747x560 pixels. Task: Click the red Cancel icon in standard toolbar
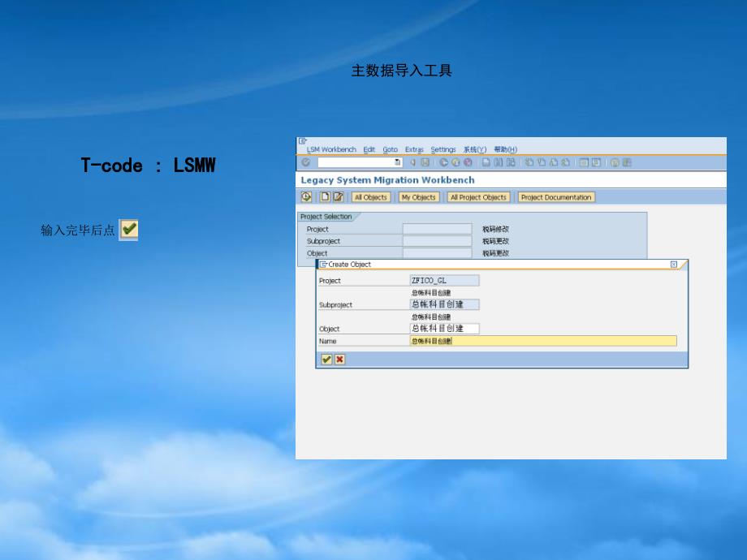click(x=468, y=162)
